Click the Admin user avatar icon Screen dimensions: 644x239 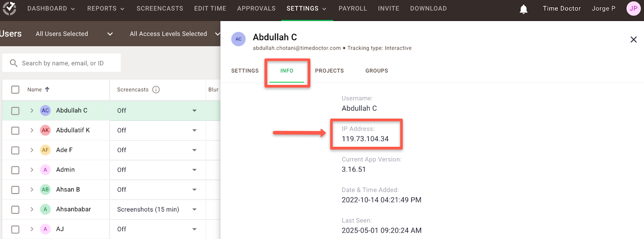point(45,169)
